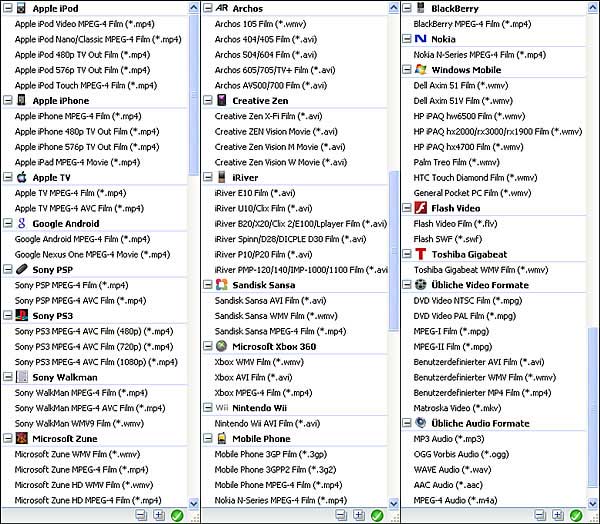The image size is (600, 524).
Task: Select iRiver E10 Film (*.avi)
Action: click(x=255, y=193)
